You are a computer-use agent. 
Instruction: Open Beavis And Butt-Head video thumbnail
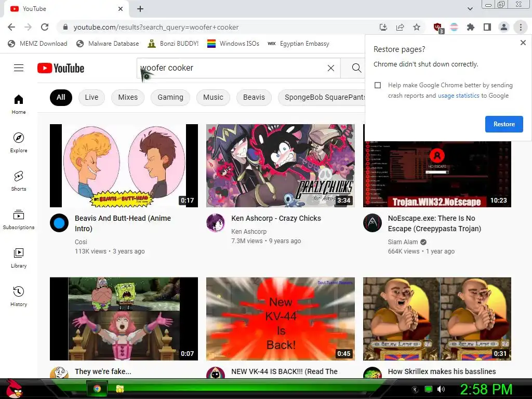tap(124, 166)
